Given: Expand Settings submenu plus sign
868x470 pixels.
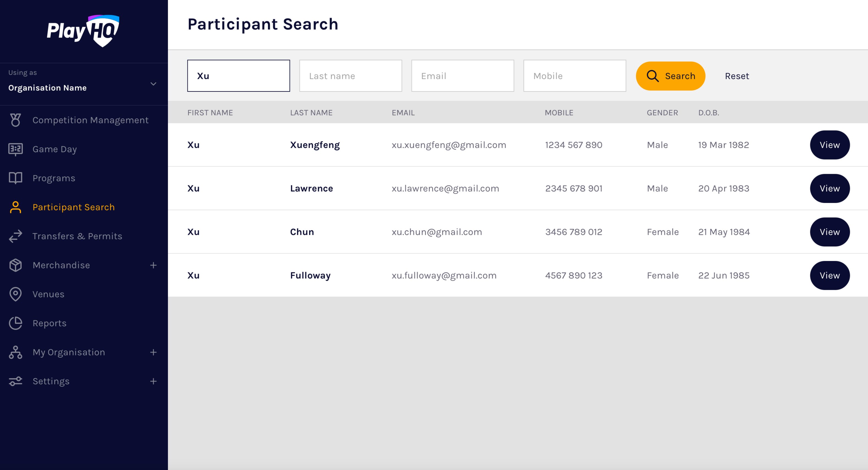Looking at the screenshot, I should [153, 381].
